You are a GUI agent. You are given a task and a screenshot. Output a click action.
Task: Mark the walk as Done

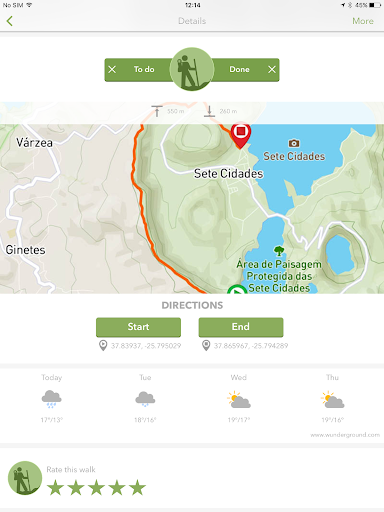[x=239, y=69]
